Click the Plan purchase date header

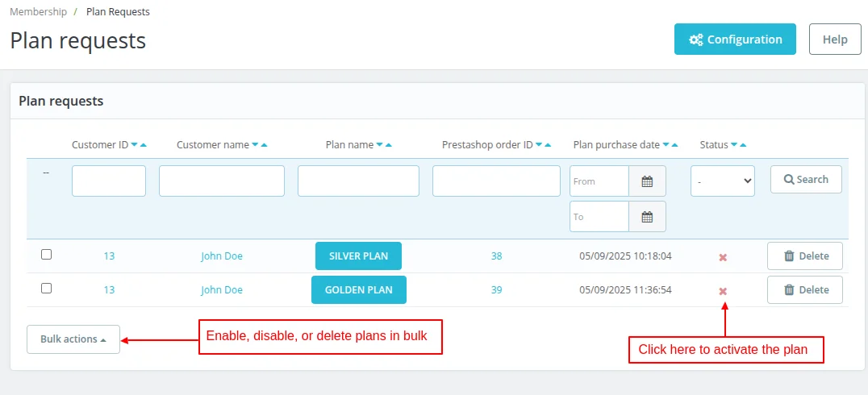click(616, 145)
